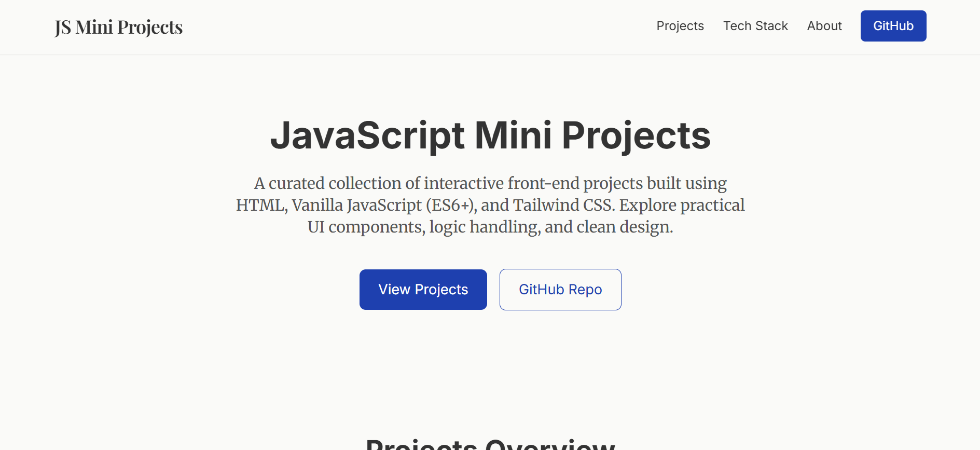The height and width of the screenshot is (450, 980).
Task: Click the word "Mini" in the hero heading
Action: 513,135
